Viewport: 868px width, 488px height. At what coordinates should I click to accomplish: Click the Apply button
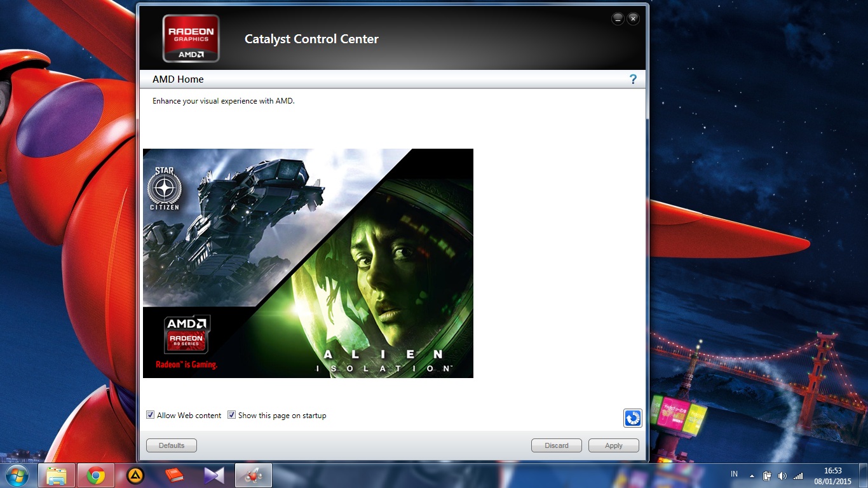coord(613,445)
